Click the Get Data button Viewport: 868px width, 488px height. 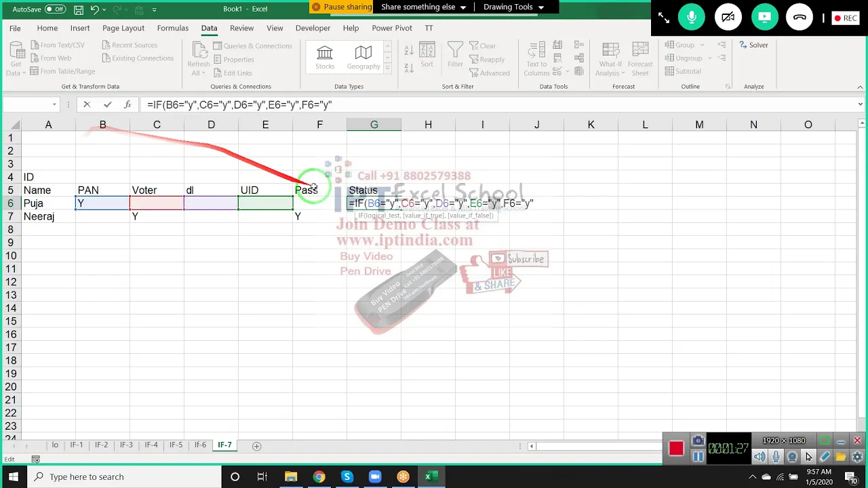(x=16, y=59)
